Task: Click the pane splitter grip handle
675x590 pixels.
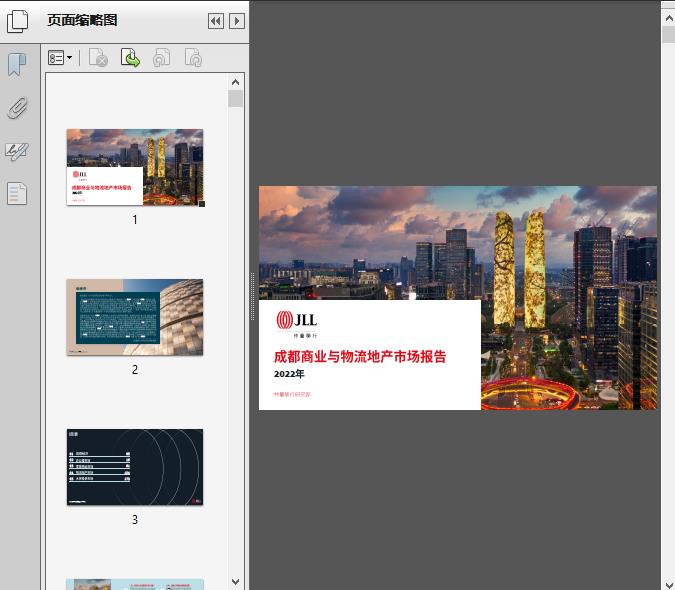Action: click(x=253, y=296)
